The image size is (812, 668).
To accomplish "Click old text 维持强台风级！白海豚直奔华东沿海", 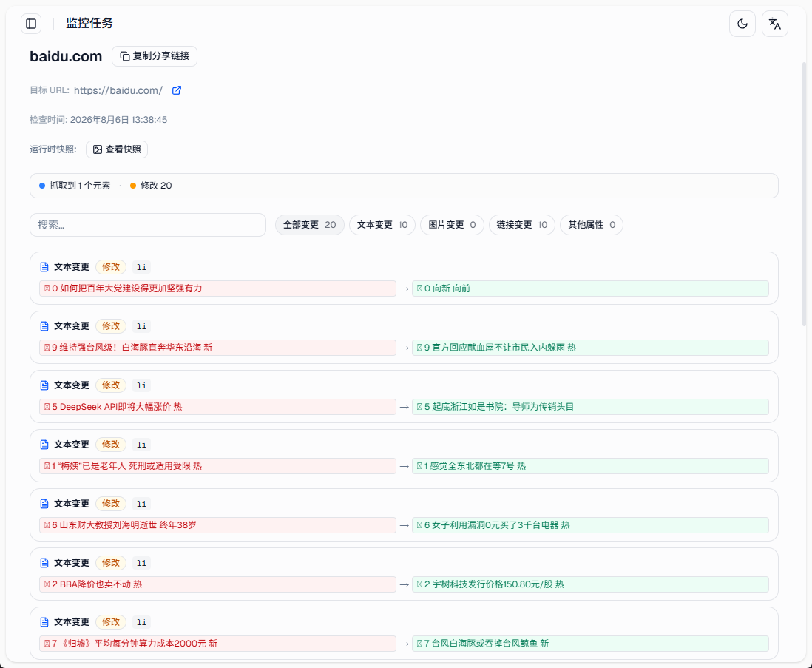I will tap(130, 348).
